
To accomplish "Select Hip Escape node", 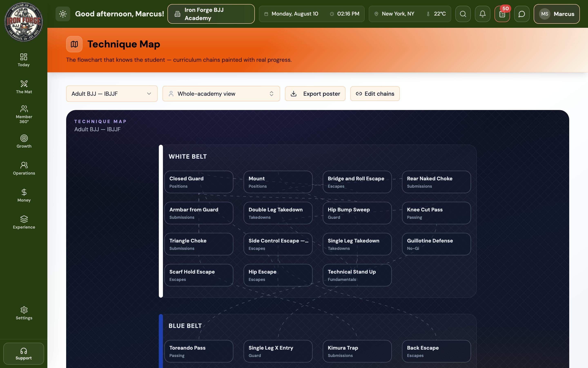I will click(x=278, y=275).
